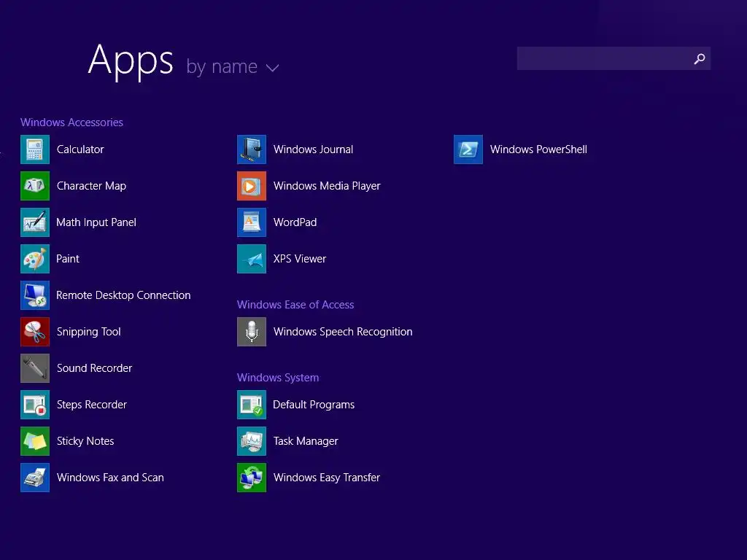Click the 'Windows Media Player' label
747x560 pixels.
pyautogui.click(x=327, y=186)
